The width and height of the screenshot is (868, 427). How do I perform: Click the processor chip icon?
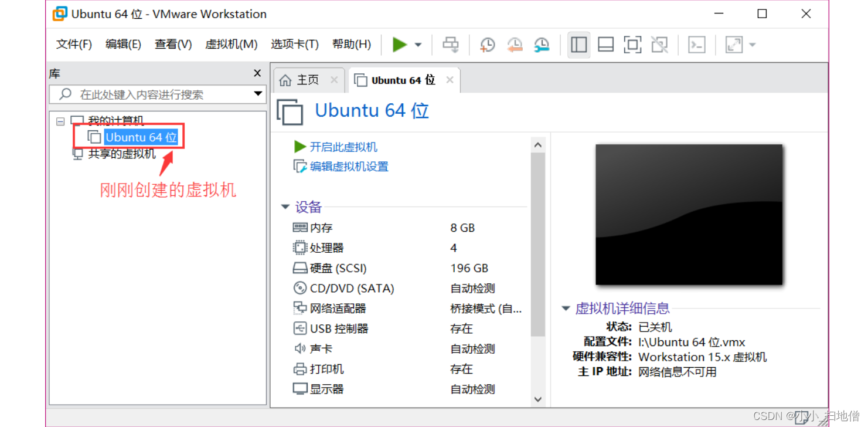click(x=300, y=248)
